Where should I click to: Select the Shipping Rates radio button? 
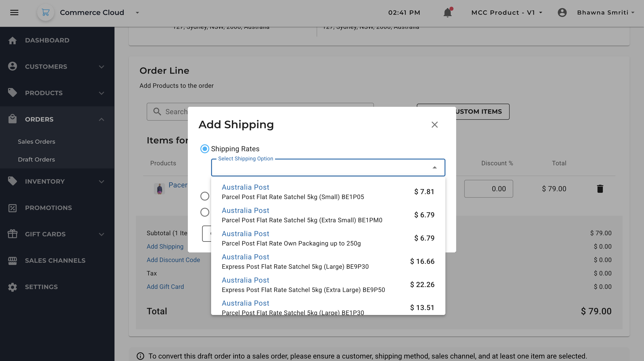point(205,149)
